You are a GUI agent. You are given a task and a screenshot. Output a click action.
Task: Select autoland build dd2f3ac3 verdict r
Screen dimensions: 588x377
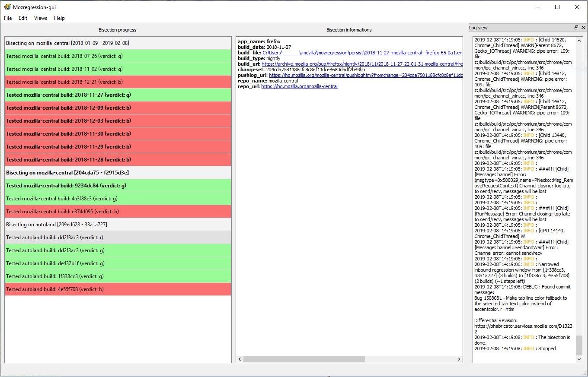118,238
